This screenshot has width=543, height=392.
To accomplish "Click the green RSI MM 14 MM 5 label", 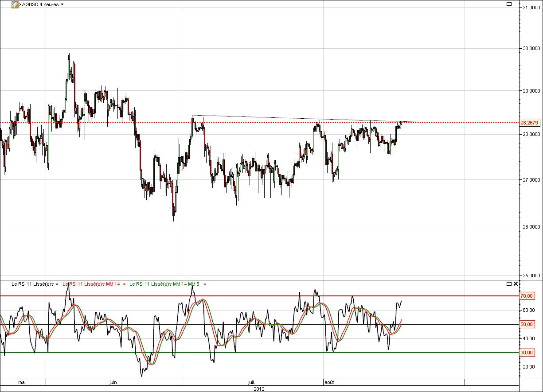I will point(165,284).
